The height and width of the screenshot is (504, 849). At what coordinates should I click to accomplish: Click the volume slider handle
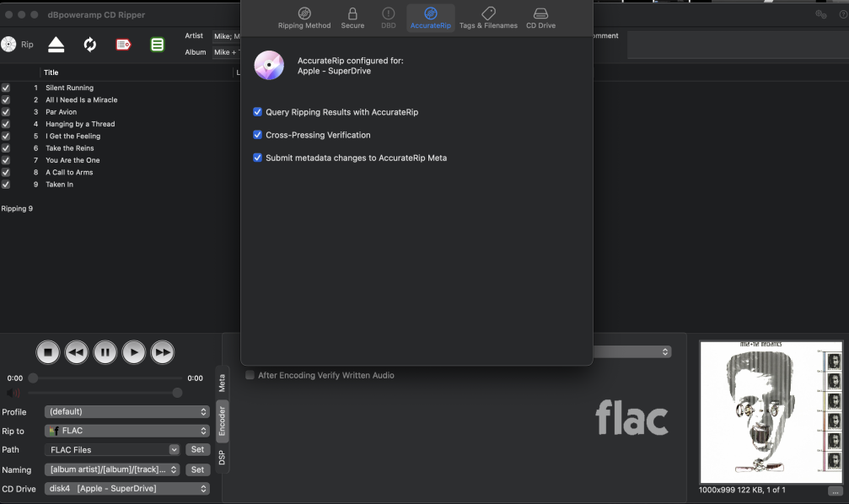(x=177, y=393)
